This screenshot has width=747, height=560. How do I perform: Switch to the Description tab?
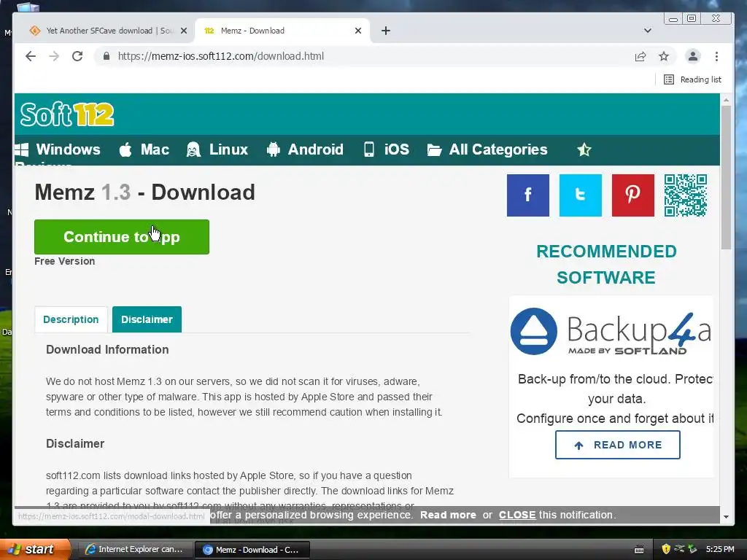coord(71,319)
